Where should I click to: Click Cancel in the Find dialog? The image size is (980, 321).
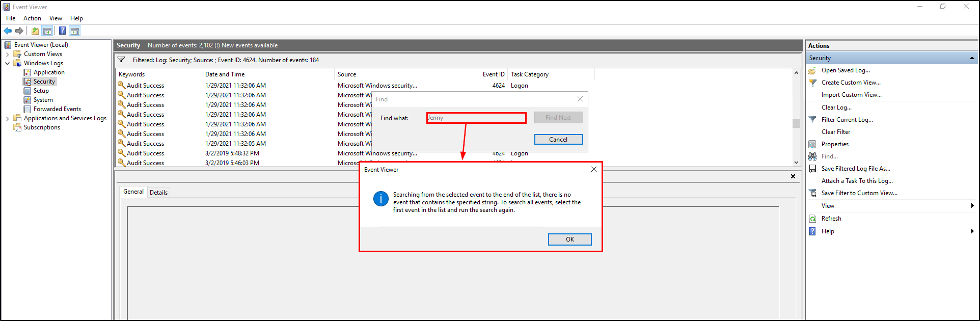point(558,140)
